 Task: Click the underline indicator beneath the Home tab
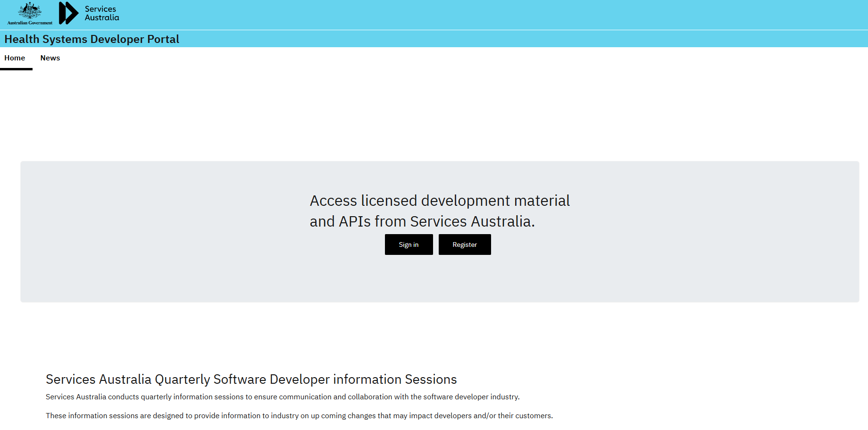[16, 69]
